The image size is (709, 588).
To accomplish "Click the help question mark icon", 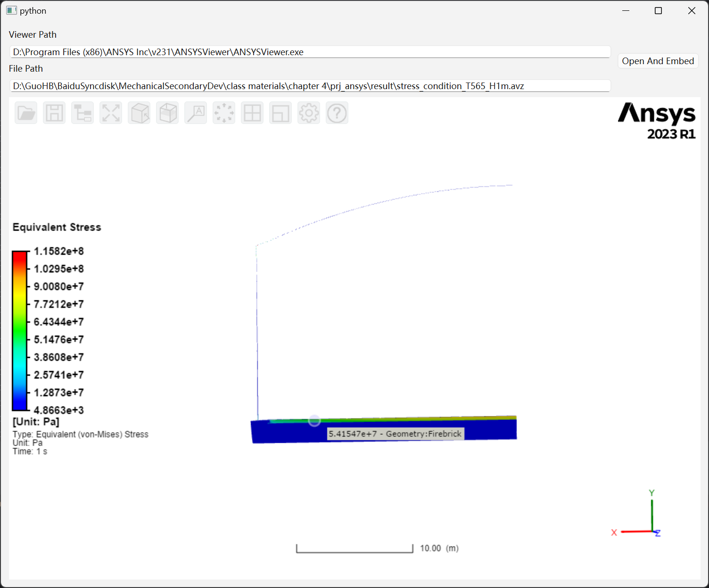I will pos(337,113).
